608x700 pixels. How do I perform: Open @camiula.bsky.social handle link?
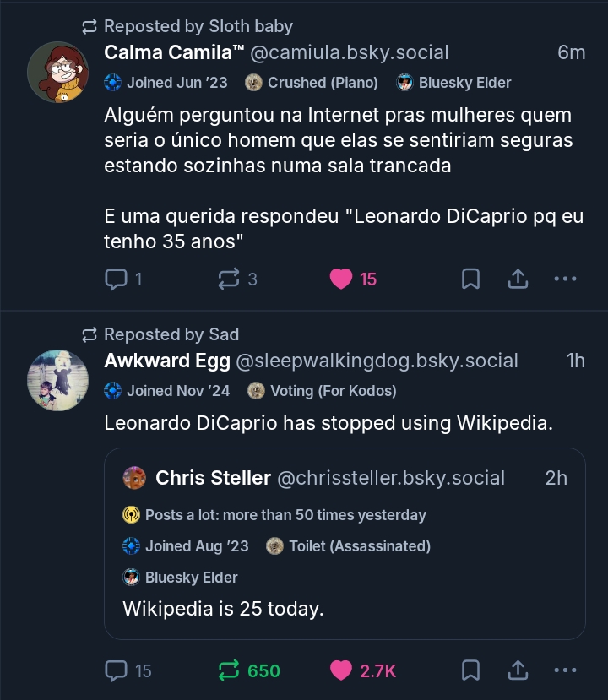350,52
